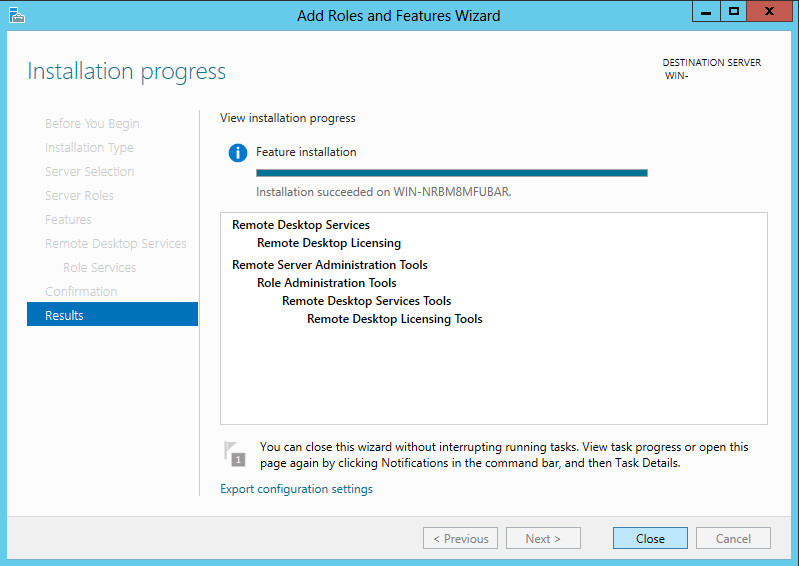Click the Remote Server Administration Tools entry

pos(330,265)
